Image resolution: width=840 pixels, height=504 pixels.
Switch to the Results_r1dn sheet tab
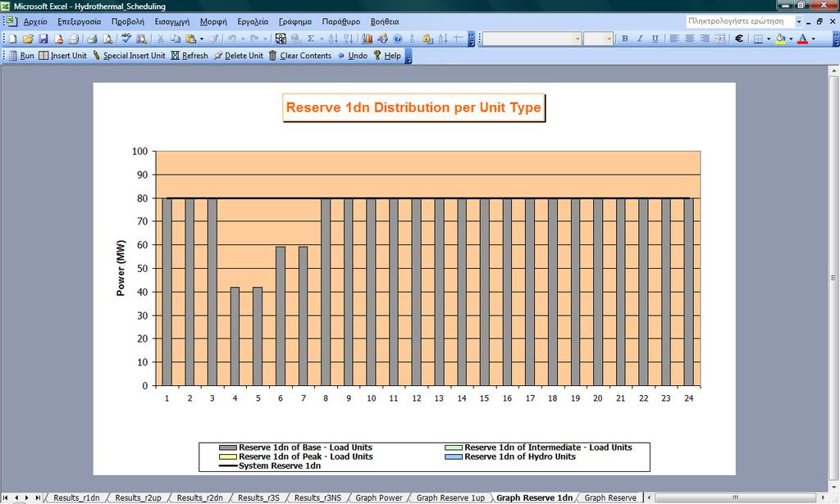76,497
